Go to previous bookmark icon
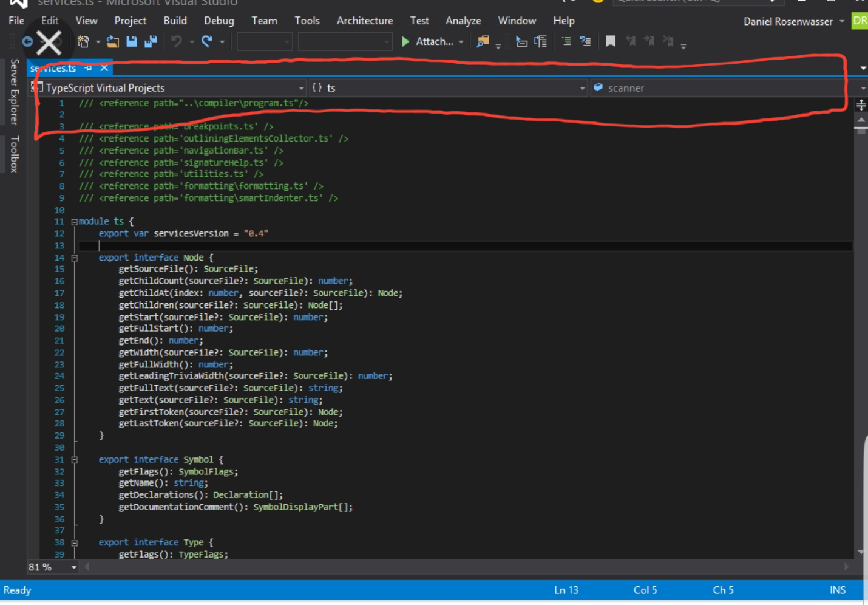This screenshot has width=868, height=605. (x=631, y=41)
